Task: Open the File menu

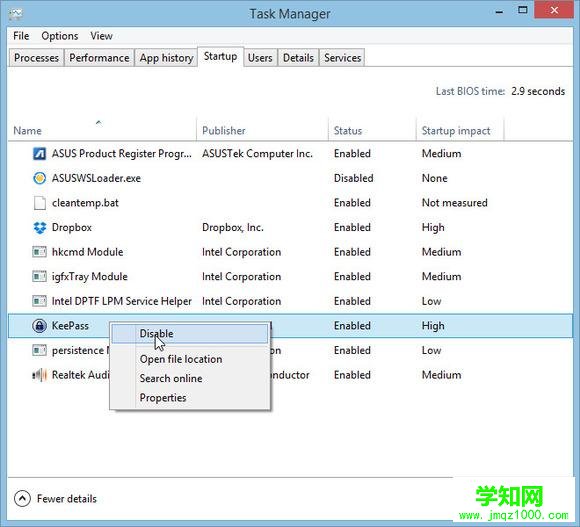Action: pos(21,36)
